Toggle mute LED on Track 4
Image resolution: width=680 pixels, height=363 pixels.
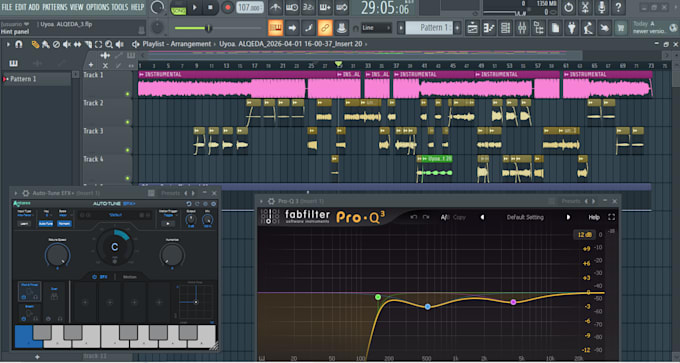tap(128, 178)
